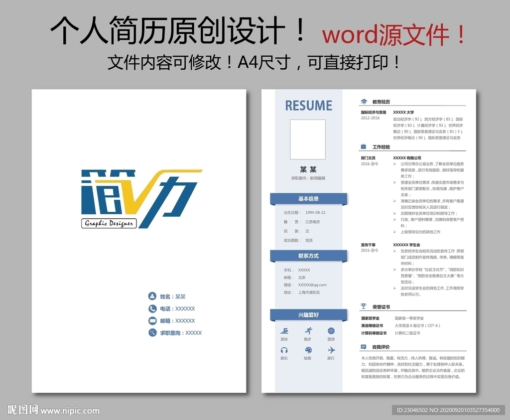Click the 联系方式 ribbon banner
Viewport: 510px width, 420px height.
point(309,256)
